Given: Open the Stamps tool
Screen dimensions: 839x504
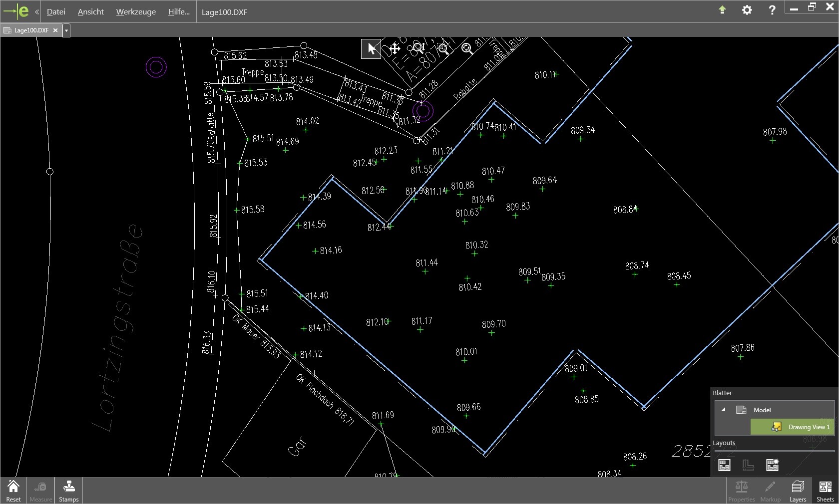Looking at the screenshot, I should 69,491.
